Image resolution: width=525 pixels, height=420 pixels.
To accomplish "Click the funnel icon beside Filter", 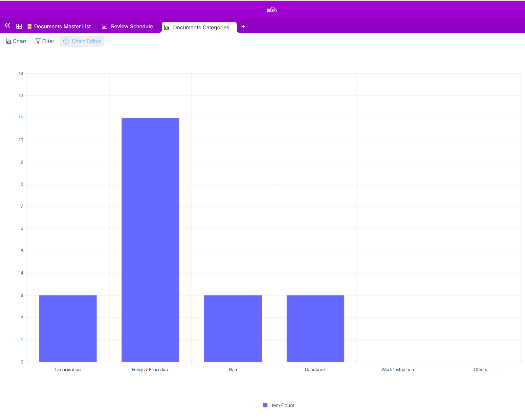I will [x=38, y=41].
